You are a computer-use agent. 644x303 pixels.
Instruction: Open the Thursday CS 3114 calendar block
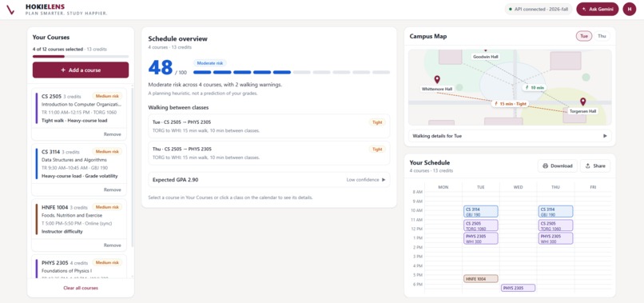coord(555,212)
